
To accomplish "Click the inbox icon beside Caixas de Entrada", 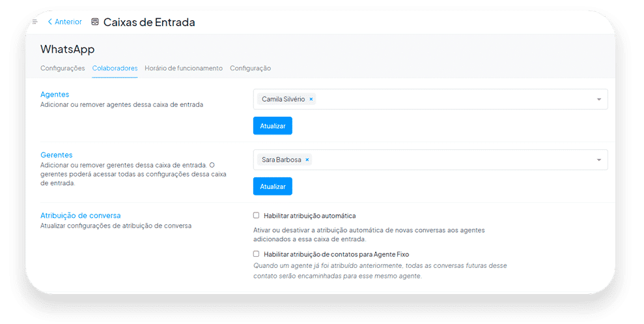I will (95, 22).
